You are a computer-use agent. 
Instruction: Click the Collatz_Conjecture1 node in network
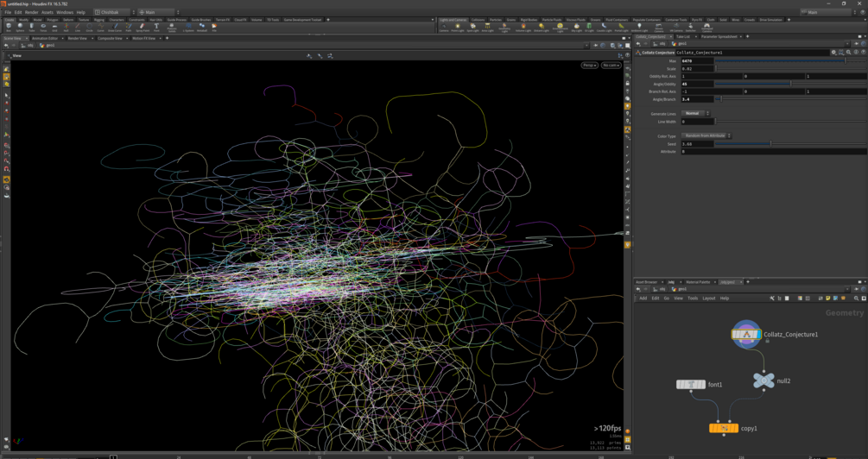(746, 334)
